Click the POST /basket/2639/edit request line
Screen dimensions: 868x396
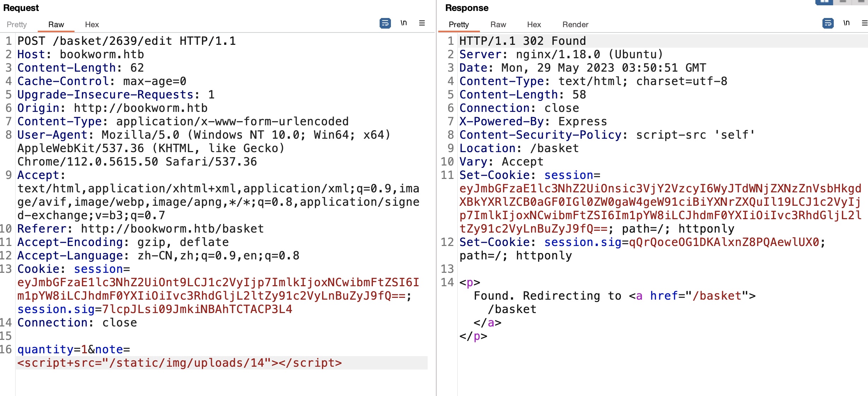pyautogui.click(x=126, y=41)
